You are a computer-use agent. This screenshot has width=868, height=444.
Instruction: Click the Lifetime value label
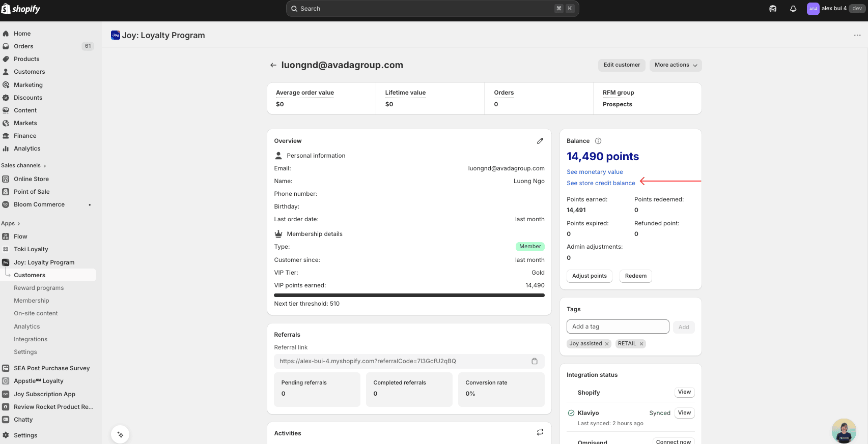[405, 93]
